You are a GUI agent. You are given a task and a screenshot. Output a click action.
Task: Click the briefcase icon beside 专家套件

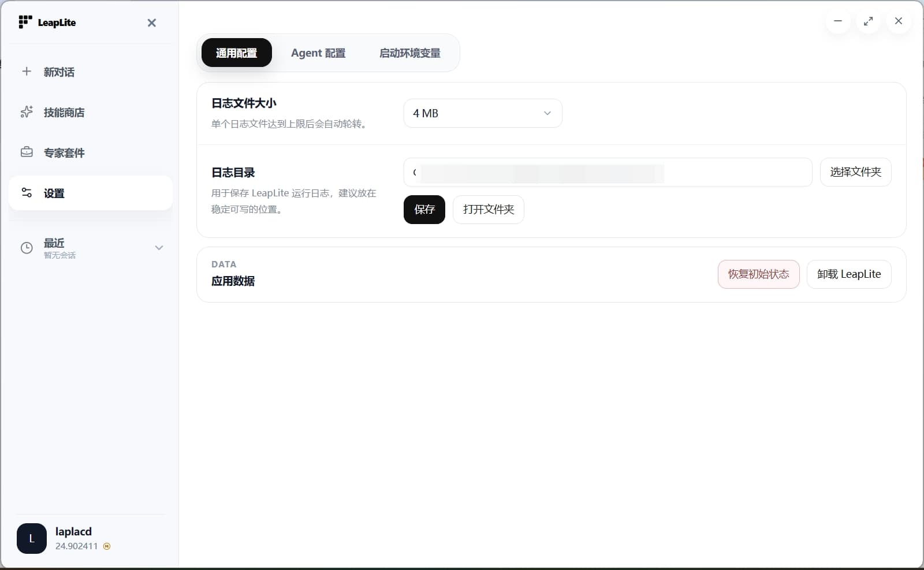click(27, 152)
